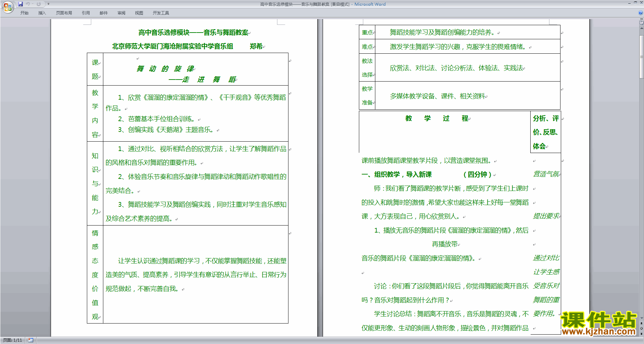Click the subtitle ——走进舞蹈
644x344 pixels.
tap(203, 80)
